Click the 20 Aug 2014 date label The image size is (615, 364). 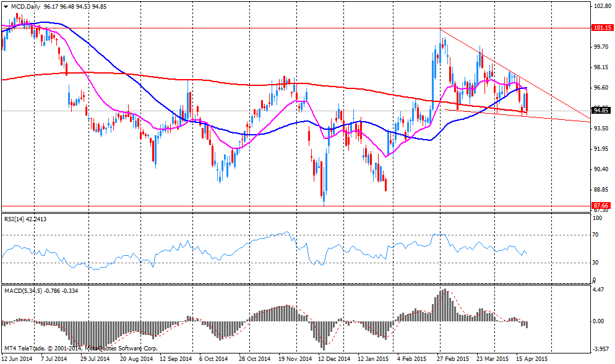(137, 358)
